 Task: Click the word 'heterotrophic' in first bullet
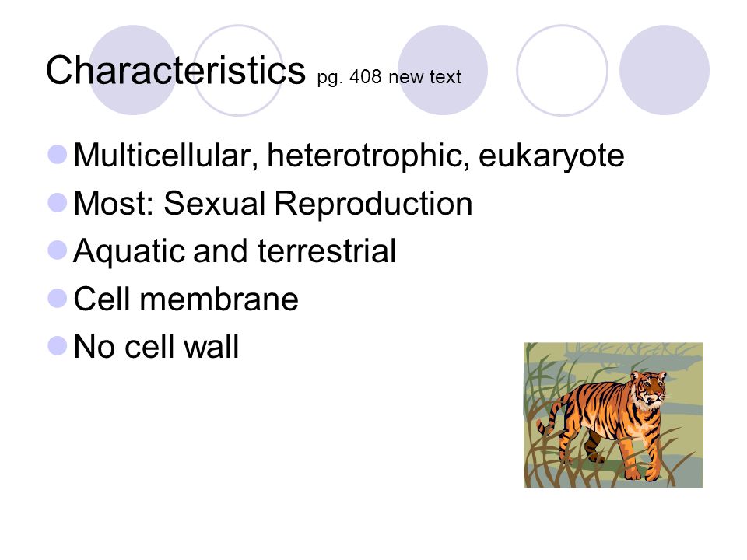coord(365,156)
